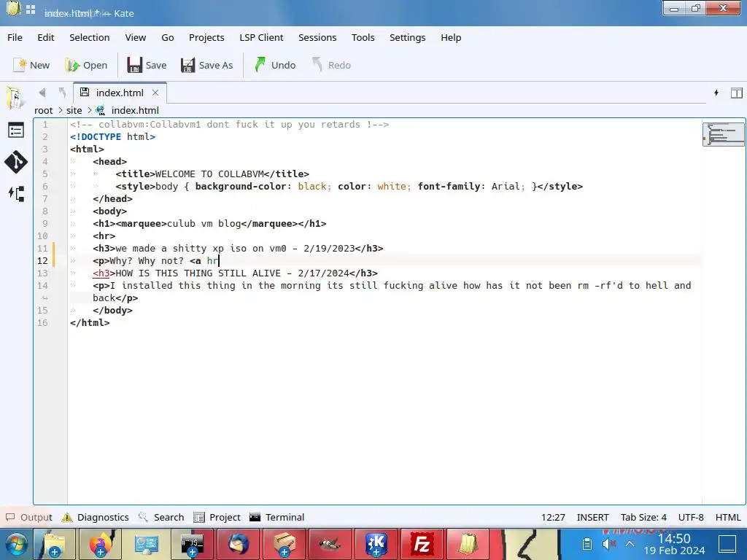Open the terminal from the taskbar
This screenshot has width=747, height=560.
click(192, 544)
